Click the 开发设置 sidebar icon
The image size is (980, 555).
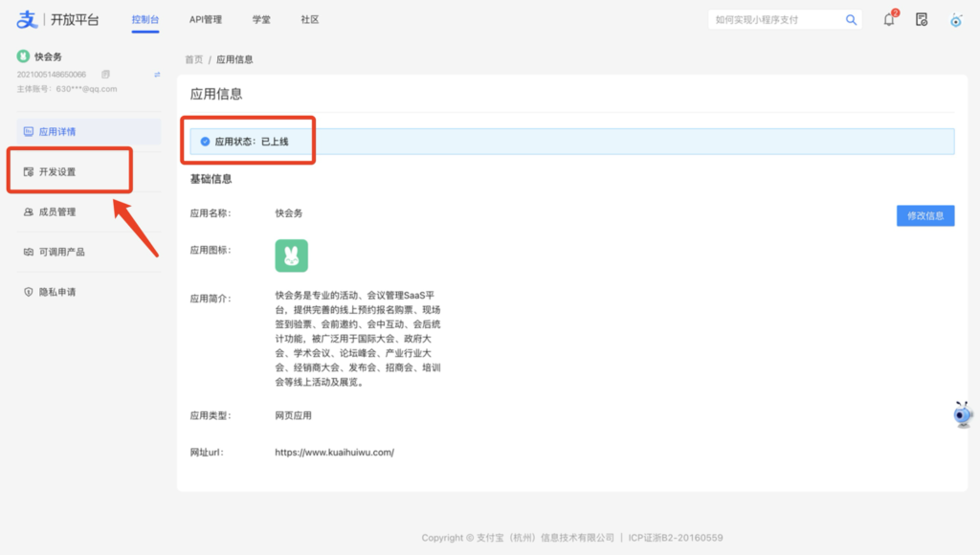pos(28,171)
